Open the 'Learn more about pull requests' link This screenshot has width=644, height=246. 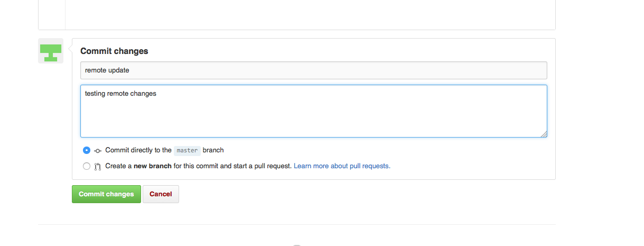[342, 166]
